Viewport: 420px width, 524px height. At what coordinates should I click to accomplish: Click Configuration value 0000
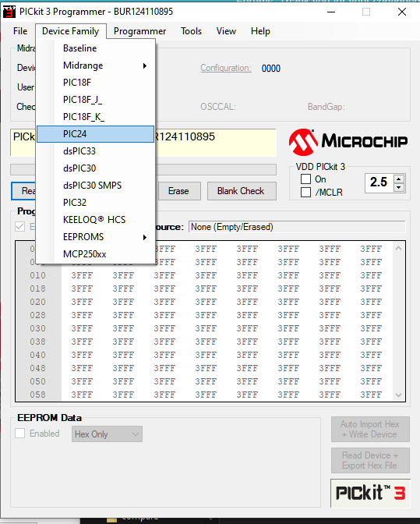[x=270, y=69]
